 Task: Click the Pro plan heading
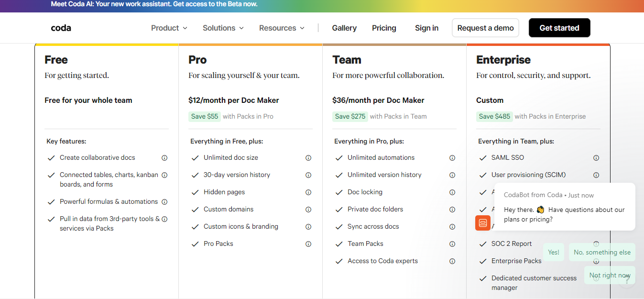point(197,60)
